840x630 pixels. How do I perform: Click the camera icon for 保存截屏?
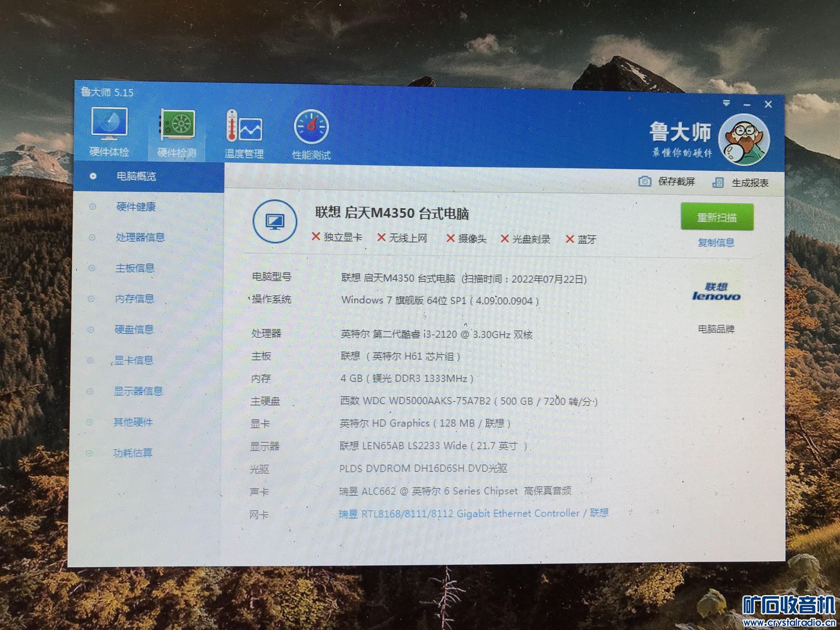[x=645, y=181]
